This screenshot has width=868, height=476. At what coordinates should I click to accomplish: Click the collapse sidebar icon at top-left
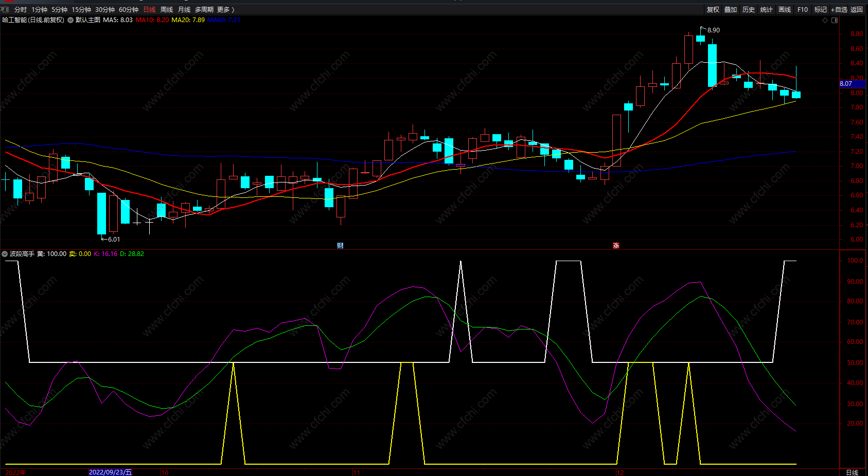[5, 9]
